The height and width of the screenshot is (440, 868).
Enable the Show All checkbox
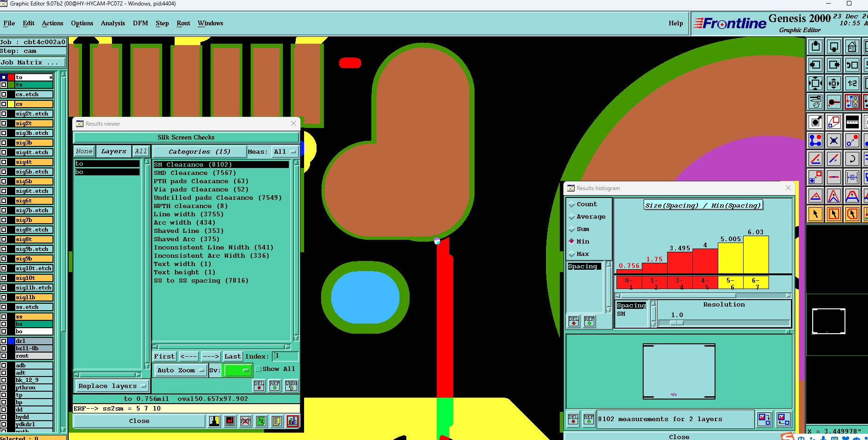pyautogui.click(x=258, y=369)
